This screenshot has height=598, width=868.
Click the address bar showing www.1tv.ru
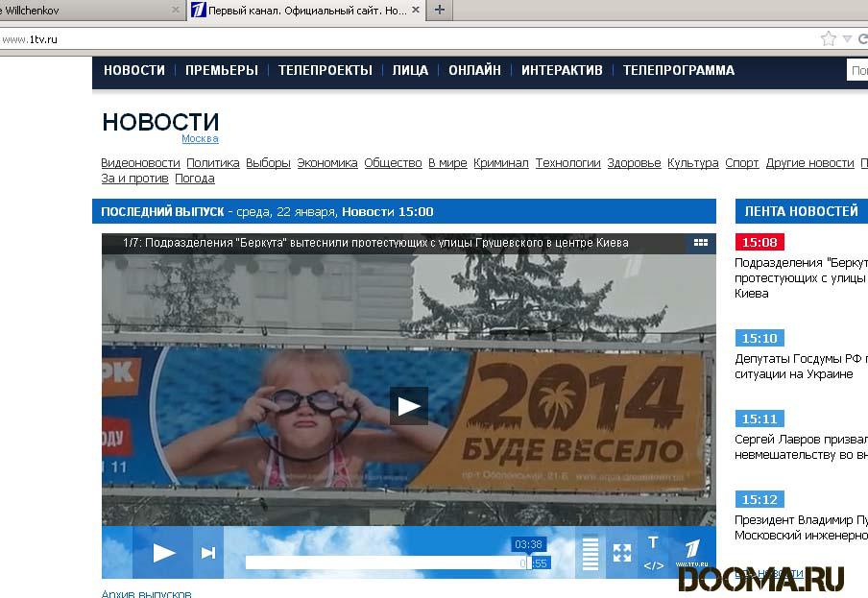pyautogui.click(x=384, y=39)
